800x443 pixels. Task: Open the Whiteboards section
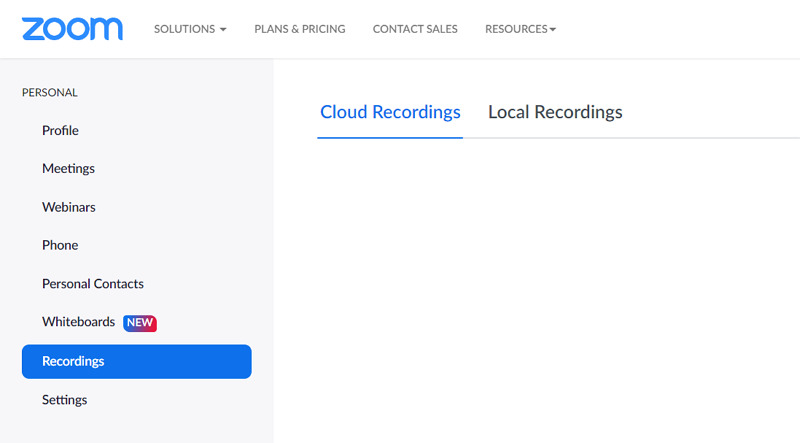point(79,322)
